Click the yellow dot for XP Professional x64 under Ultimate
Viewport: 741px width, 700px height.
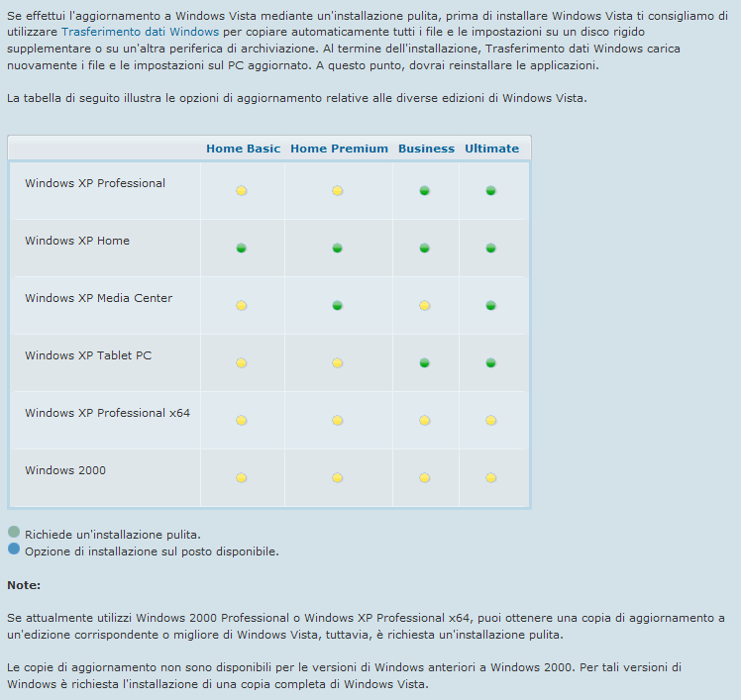[x=490, y=421]
